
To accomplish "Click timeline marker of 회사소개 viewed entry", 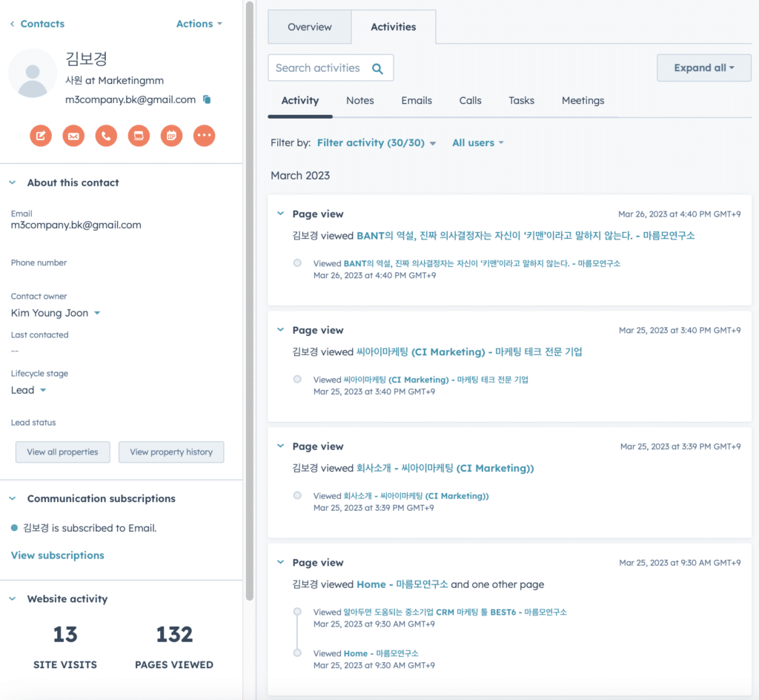I will click(x=297, y=495).
